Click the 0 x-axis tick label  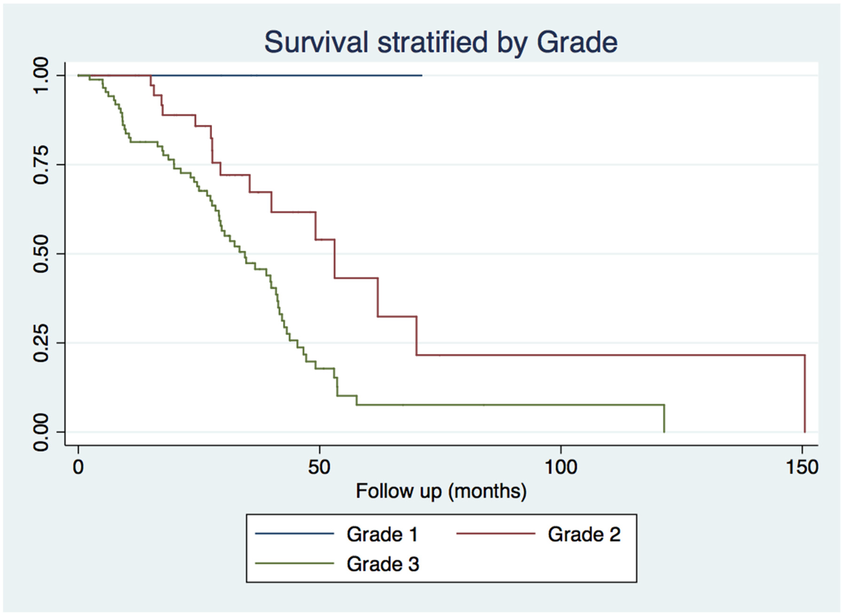click(78, 467)
